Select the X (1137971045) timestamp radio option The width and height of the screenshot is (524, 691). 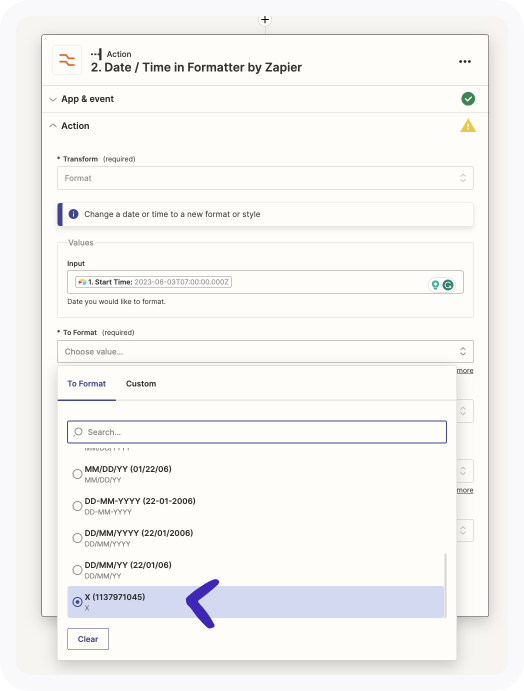[x=77, y=602]
